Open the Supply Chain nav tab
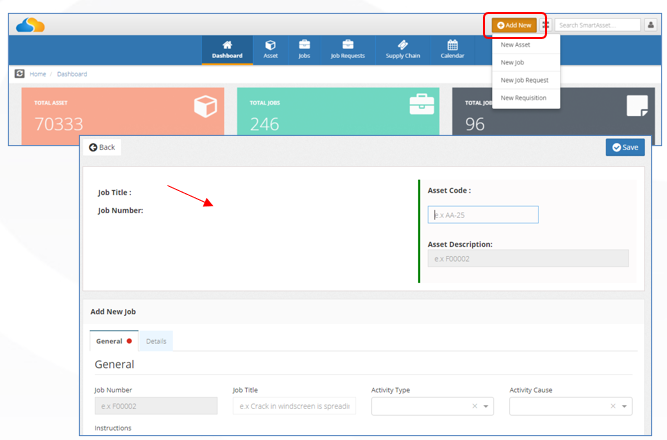The width and height of the screenshot is (667, 440). [x=402, y=50]
